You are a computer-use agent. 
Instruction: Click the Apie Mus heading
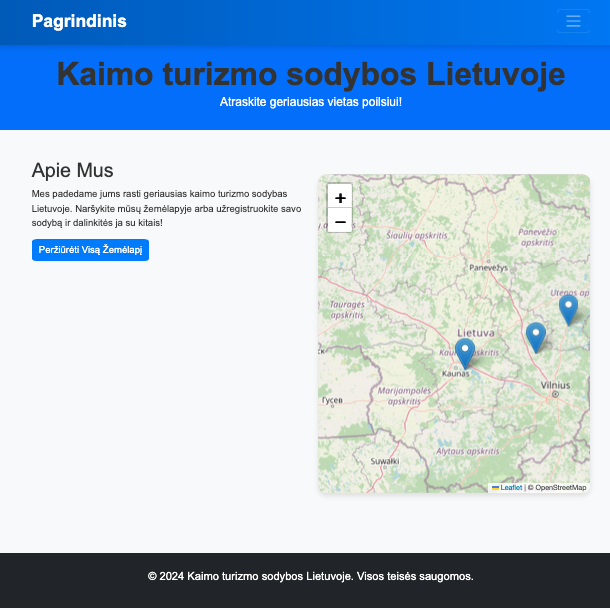pyautogui.click(x=73, y=170)
